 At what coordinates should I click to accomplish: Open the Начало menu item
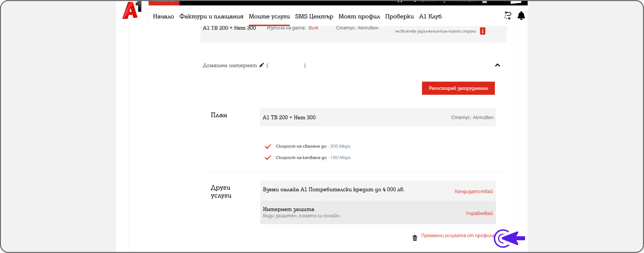tap(163, 16)
